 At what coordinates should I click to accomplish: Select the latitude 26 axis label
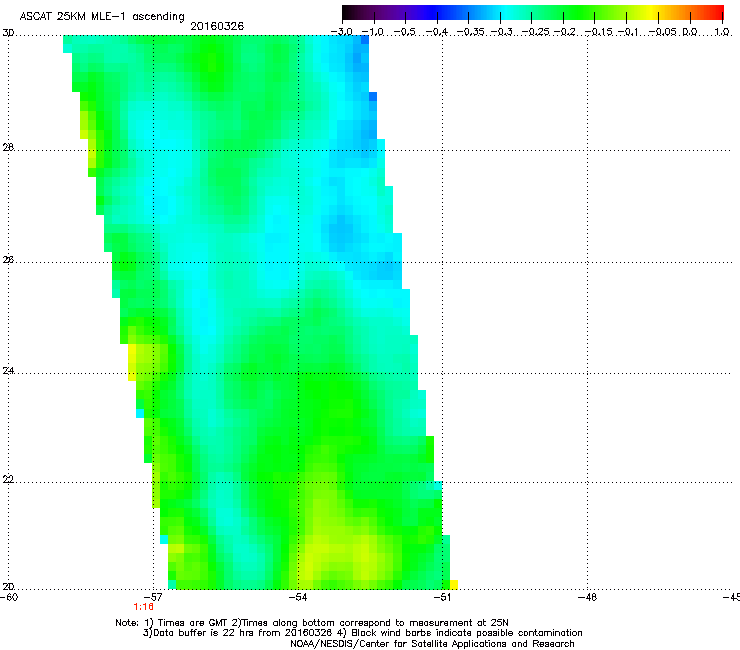[x=8, y=260]
